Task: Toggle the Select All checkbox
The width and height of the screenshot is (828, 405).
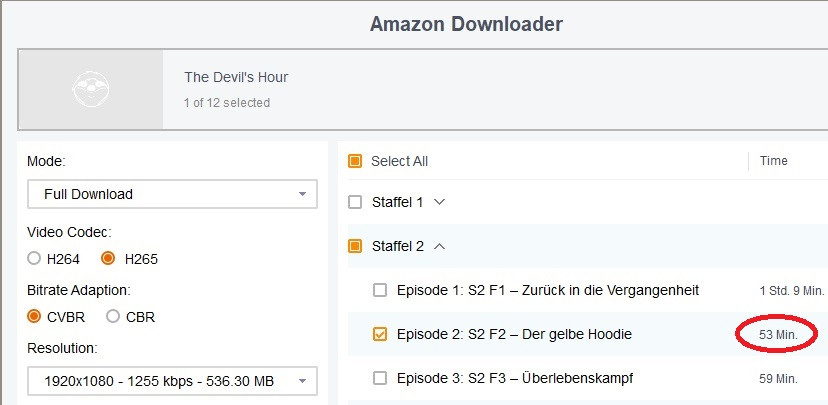Action: [355, 161]
